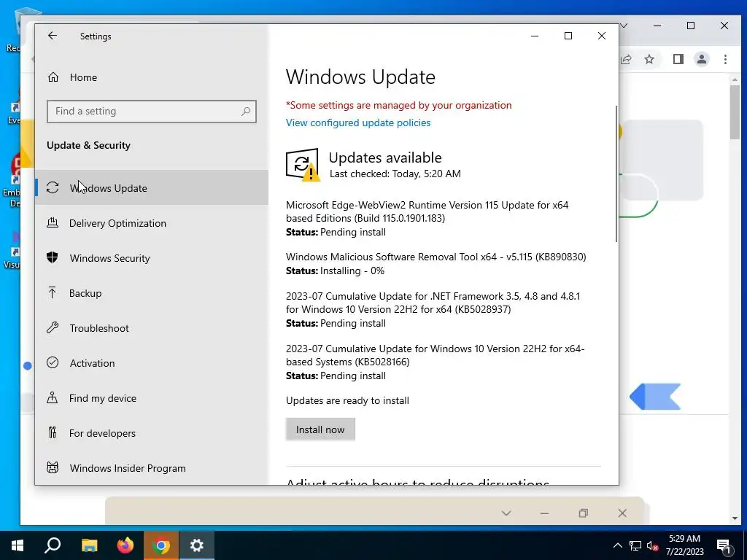
Task: Click the Updates are ready to install text
Action: point(347,400)
